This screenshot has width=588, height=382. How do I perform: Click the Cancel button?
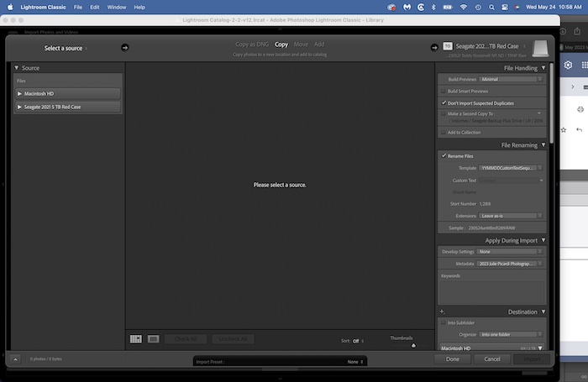[x=492, y=358]
